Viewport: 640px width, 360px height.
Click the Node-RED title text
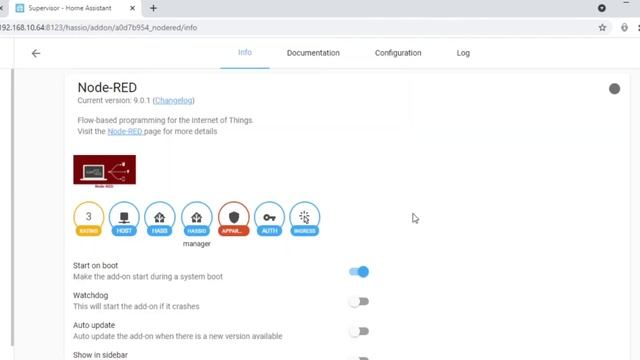pyautogui.click(x=107, y=87)
